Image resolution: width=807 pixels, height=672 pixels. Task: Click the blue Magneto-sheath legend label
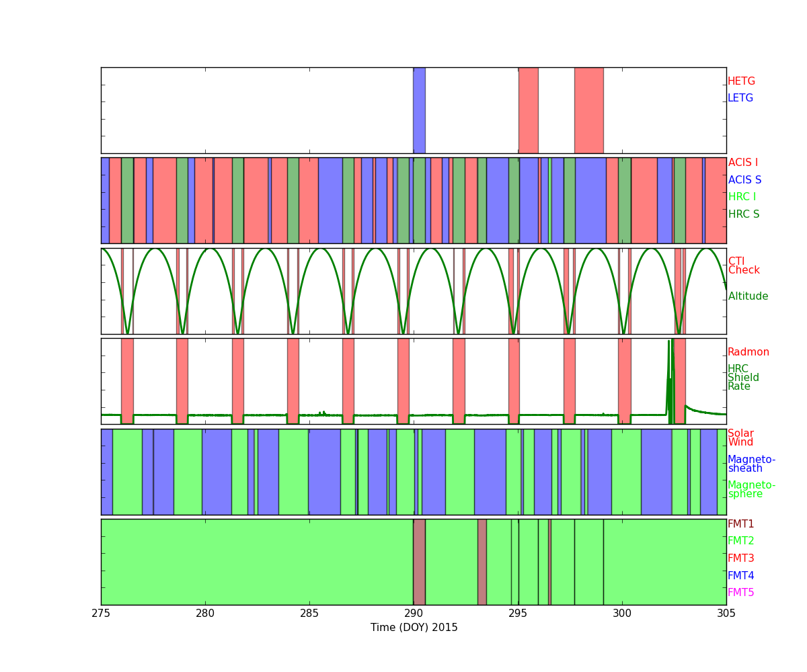(x=751, y=464)
